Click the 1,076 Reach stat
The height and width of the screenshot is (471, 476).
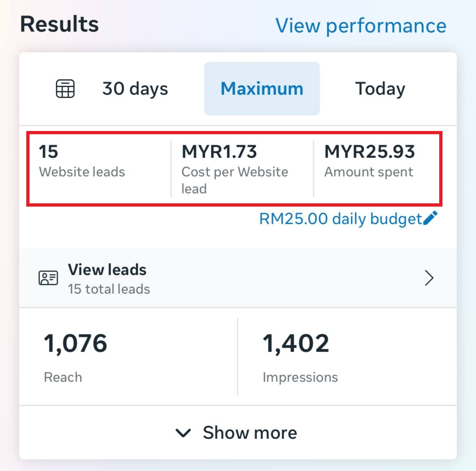(76, 357)
